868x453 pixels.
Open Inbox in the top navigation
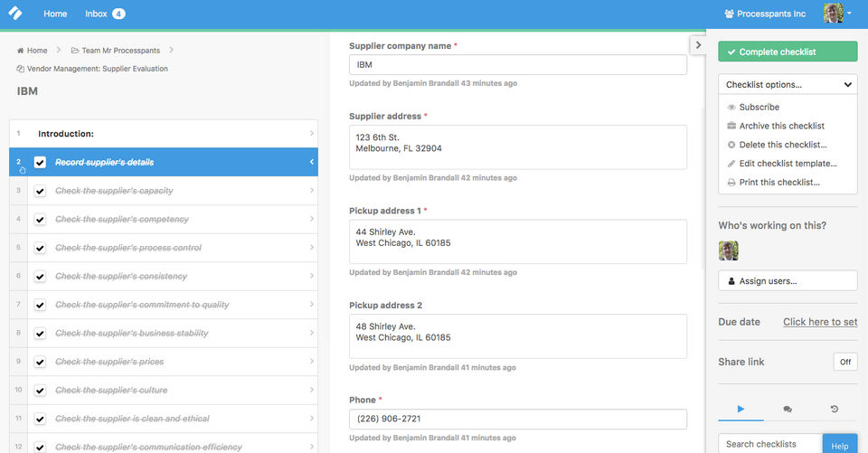[x=96, y=14]
